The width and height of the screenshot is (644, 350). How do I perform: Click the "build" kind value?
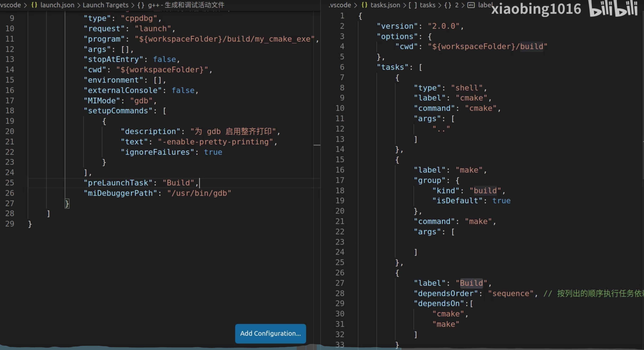click(x=485, y=191)
